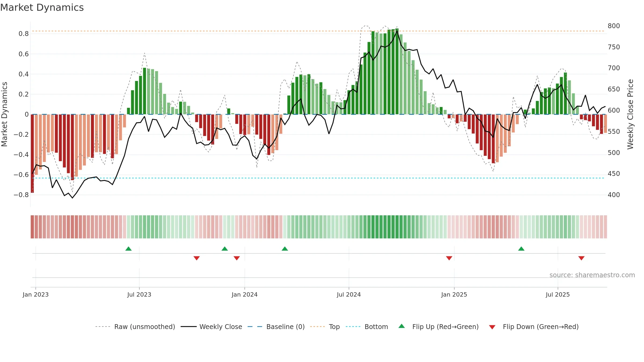The image size is (644, 362).
Task: Toggle the Baseline (0) legend entry
Action: click(x=276, y=327)
